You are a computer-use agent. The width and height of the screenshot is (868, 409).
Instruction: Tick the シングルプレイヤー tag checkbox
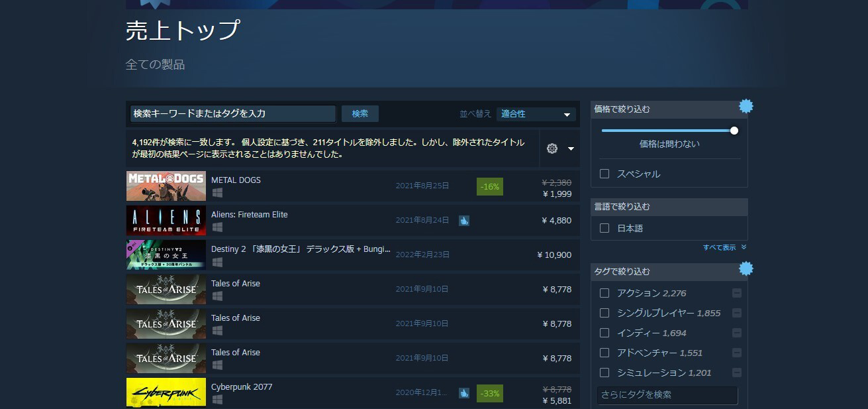604,313
